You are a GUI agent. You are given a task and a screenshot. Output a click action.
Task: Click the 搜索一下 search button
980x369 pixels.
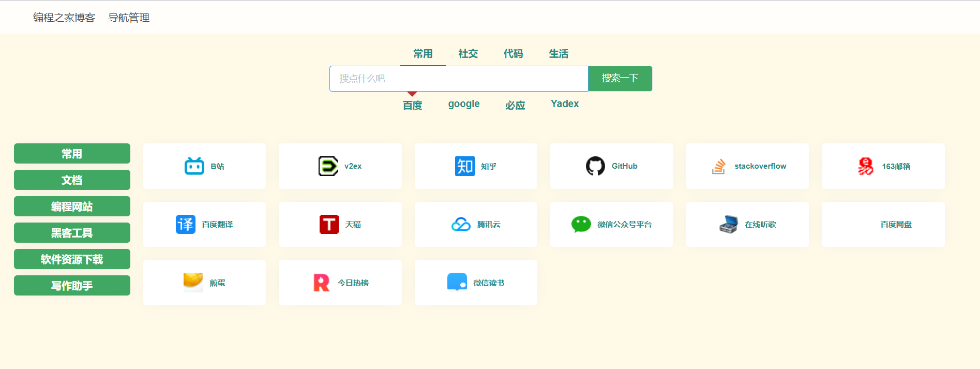(620, 79)
